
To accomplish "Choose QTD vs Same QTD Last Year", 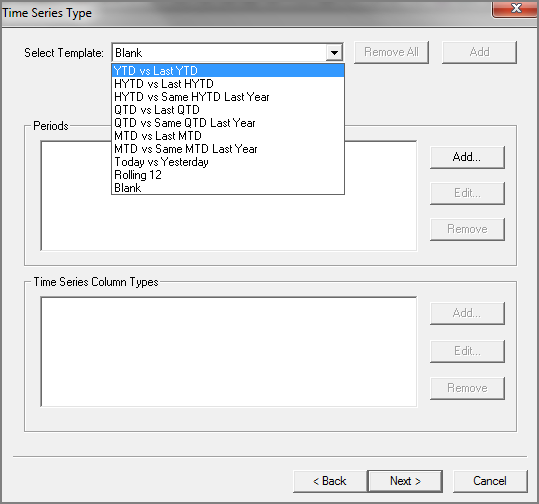I will point(228,123).
